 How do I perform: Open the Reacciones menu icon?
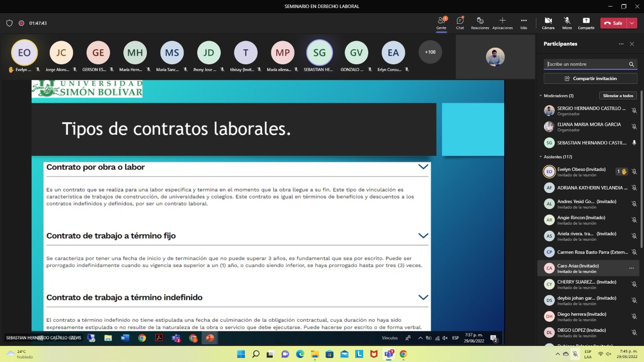[x=480, y=21]
